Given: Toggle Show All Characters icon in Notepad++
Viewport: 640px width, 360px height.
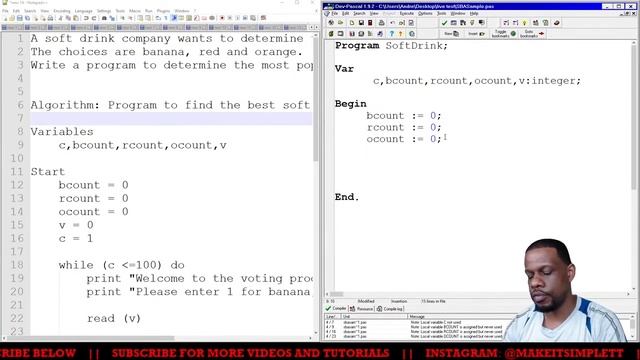Looking at the screenshot, I should coord(166,18).
